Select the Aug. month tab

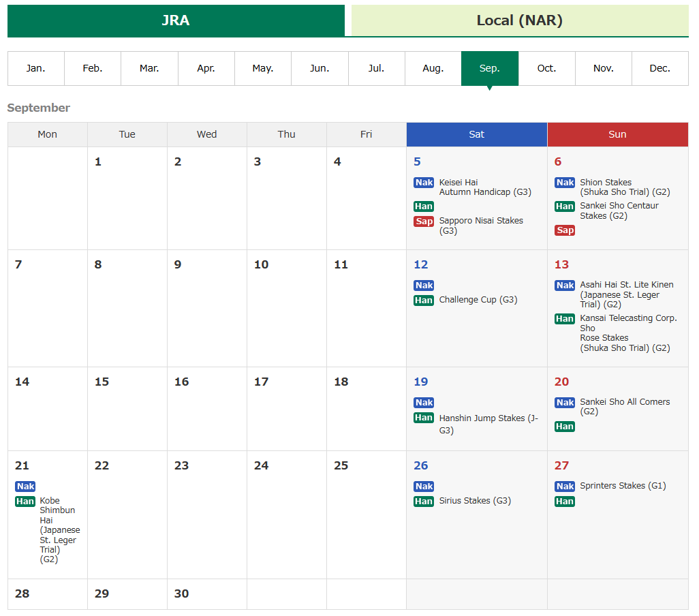(433, 68)
